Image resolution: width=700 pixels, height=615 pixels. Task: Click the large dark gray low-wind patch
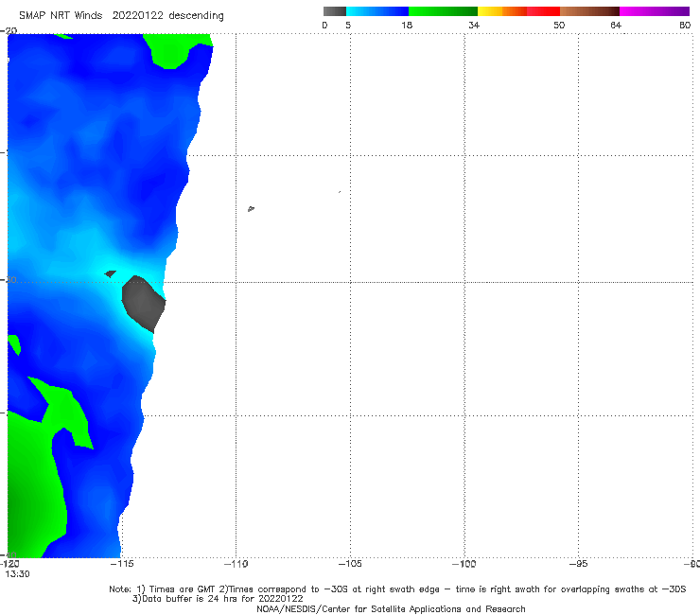point(144,304)
